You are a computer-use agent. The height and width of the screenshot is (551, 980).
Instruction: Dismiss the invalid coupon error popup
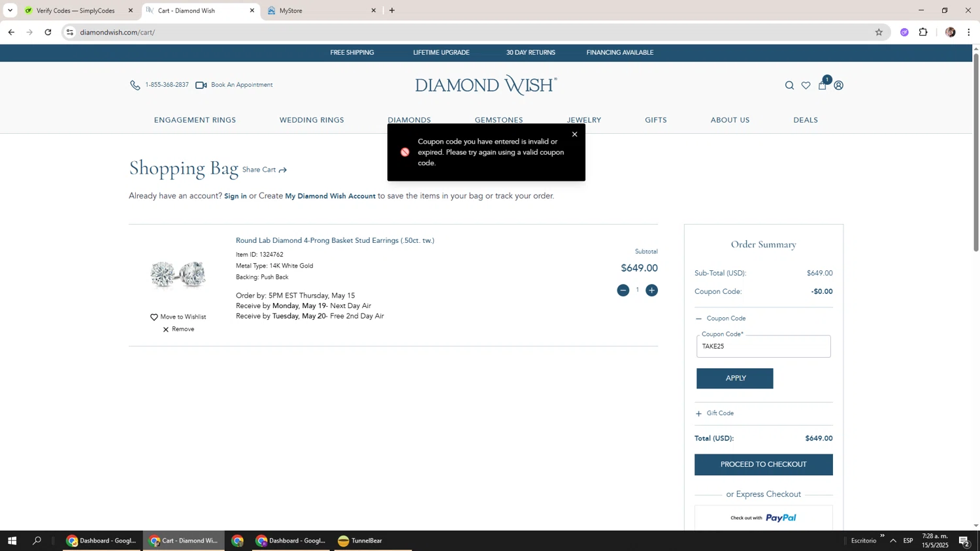[x=574, y=134]
